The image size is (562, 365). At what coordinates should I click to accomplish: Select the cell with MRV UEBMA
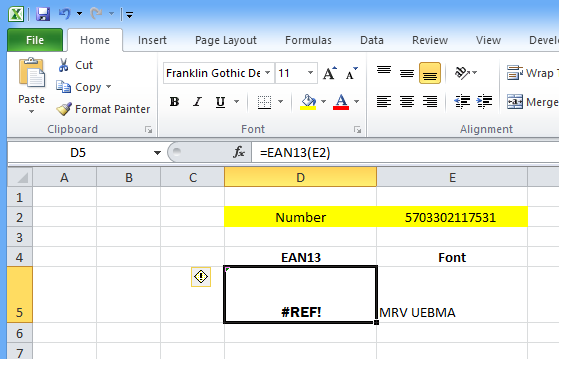click(452, 295)
